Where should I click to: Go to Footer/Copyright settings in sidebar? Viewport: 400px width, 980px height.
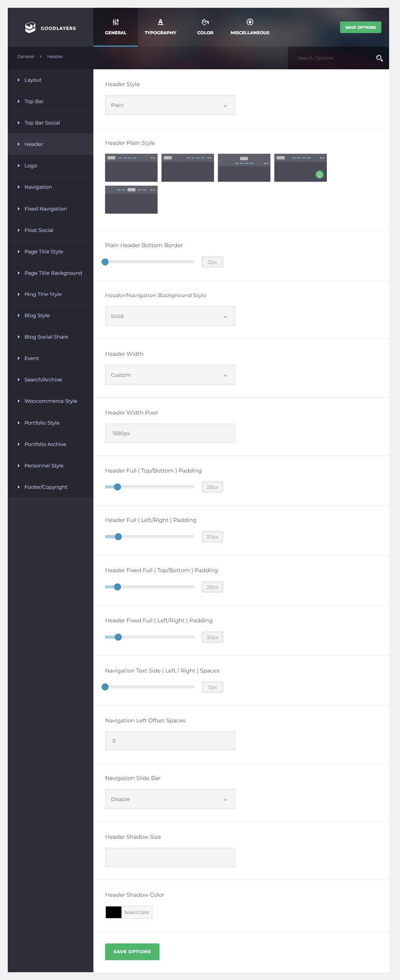[x=46, y=487]
